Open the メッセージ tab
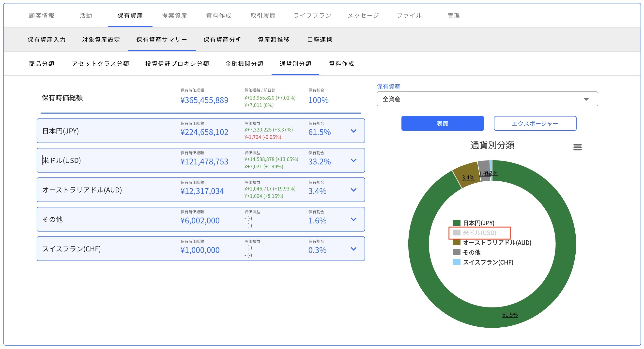This screenshot has width=644, height=349. (x=364, y=15)
